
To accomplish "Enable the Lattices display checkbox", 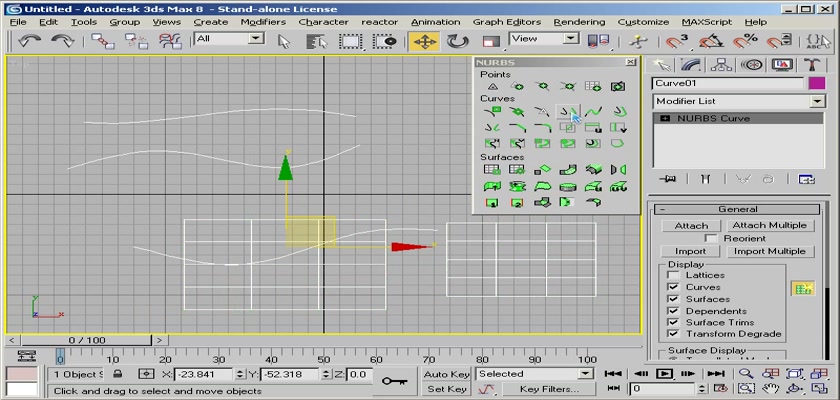I will 673,275.
